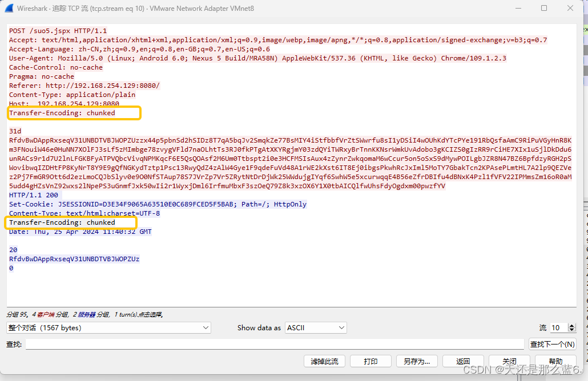Image resolution: width=588 pixels, height=381 pixels.
Task: Close the dialog with the 关闭 button
Action: tap(509, 360)
